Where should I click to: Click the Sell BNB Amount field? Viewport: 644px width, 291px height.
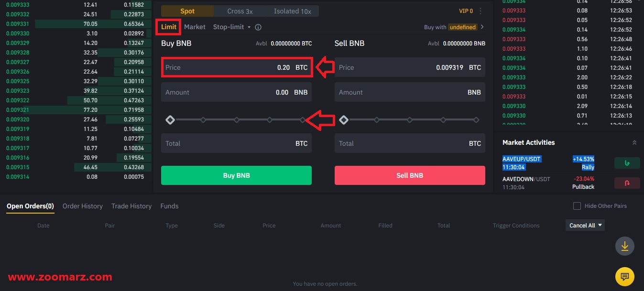(x=410, y=92)
